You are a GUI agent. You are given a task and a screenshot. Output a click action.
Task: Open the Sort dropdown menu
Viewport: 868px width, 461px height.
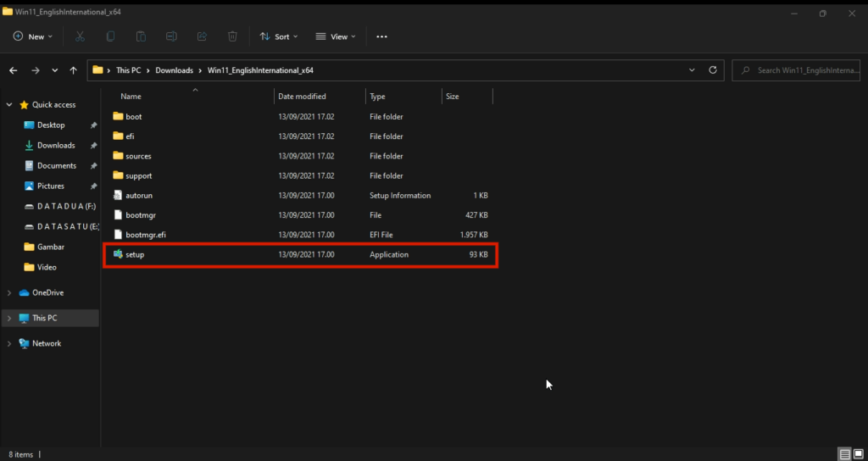click(279, 36)
